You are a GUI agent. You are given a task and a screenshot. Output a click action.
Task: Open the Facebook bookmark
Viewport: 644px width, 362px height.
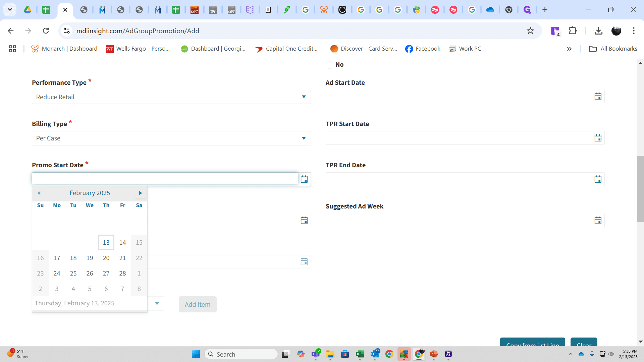(423, 49)
